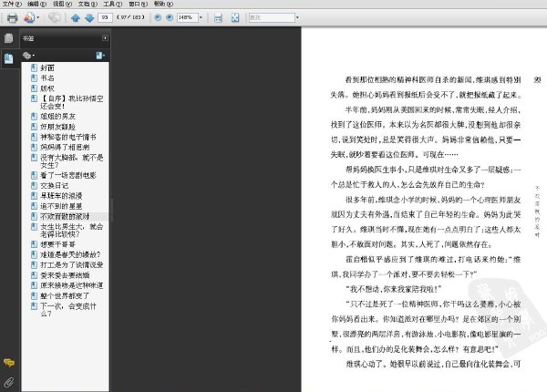Click the fit width scrolling mode icon

tap(218, 18)
